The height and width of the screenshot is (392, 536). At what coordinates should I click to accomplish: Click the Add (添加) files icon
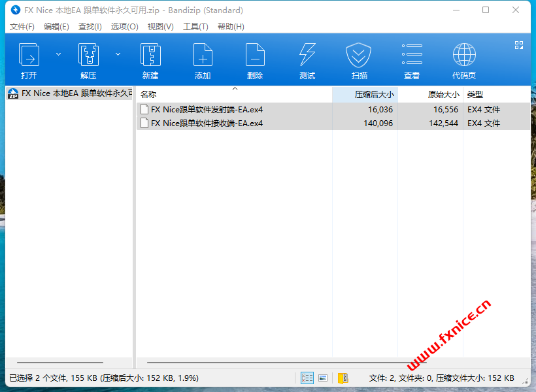203,55
